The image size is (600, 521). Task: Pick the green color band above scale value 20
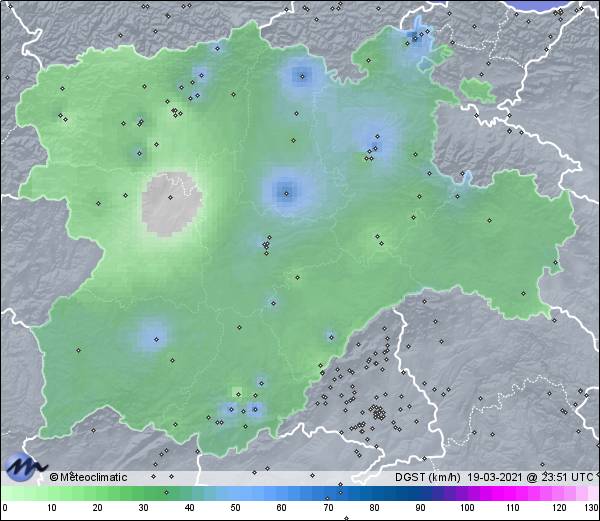[98, 493]
